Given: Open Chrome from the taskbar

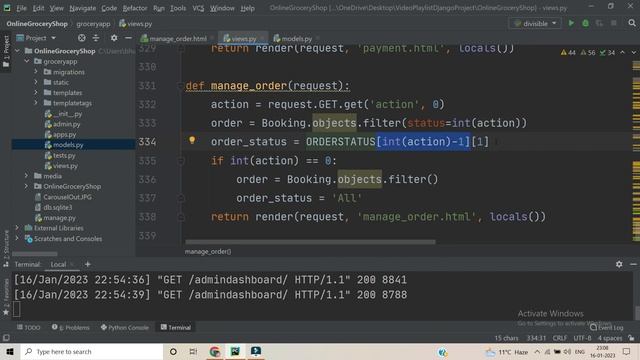Looking at the screenshot, I should click(x=215, y=351).
